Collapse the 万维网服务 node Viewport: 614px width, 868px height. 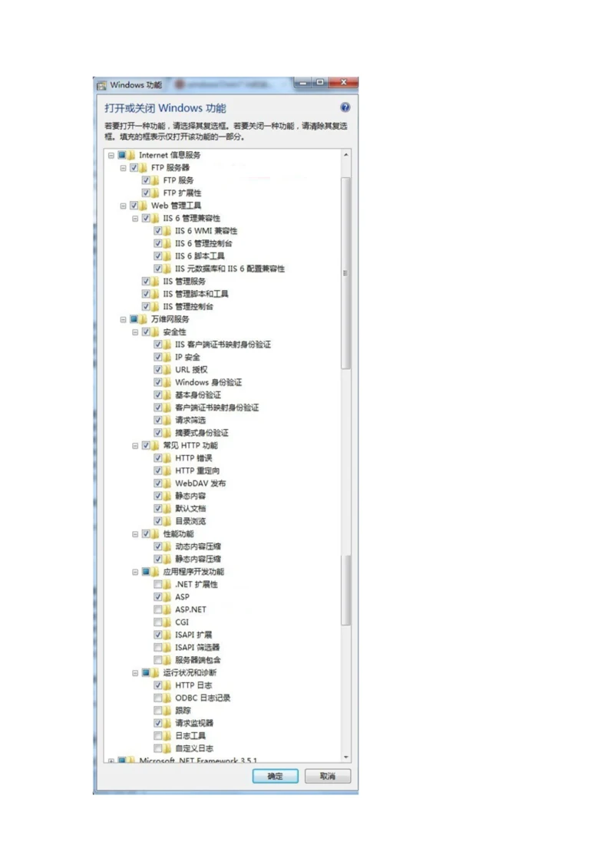tap(123, 319)
